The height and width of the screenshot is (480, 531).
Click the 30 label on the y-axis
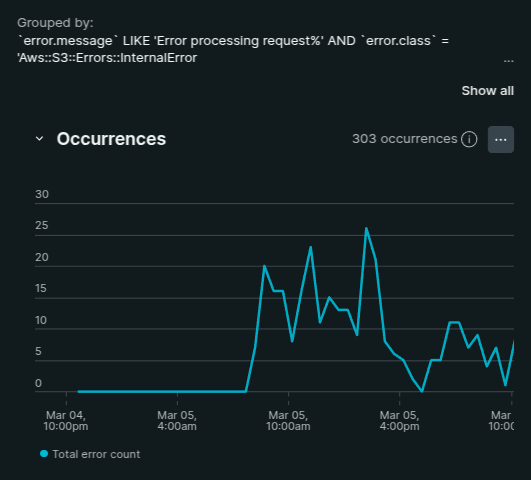(x=42, y=194)
